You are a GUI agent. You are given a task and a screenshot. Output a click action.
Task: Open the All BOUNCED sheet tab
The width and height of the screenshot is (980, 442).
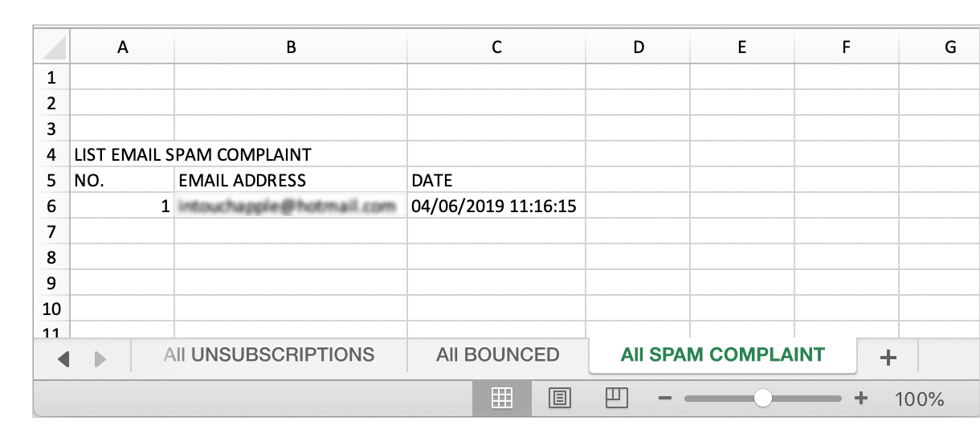(x=497, y=355)
